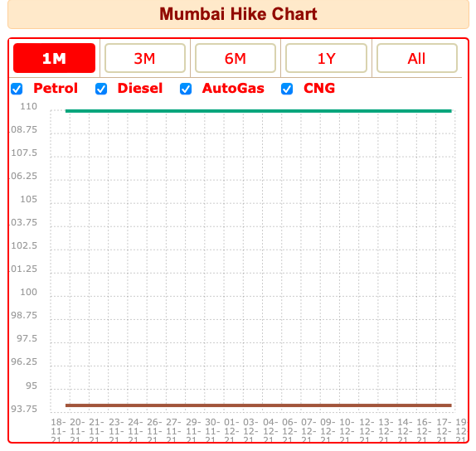Uncheck the Petrol checkbox
Image resolution: width=476 pixels, height=451 pixels.
[x=17, y=89]
